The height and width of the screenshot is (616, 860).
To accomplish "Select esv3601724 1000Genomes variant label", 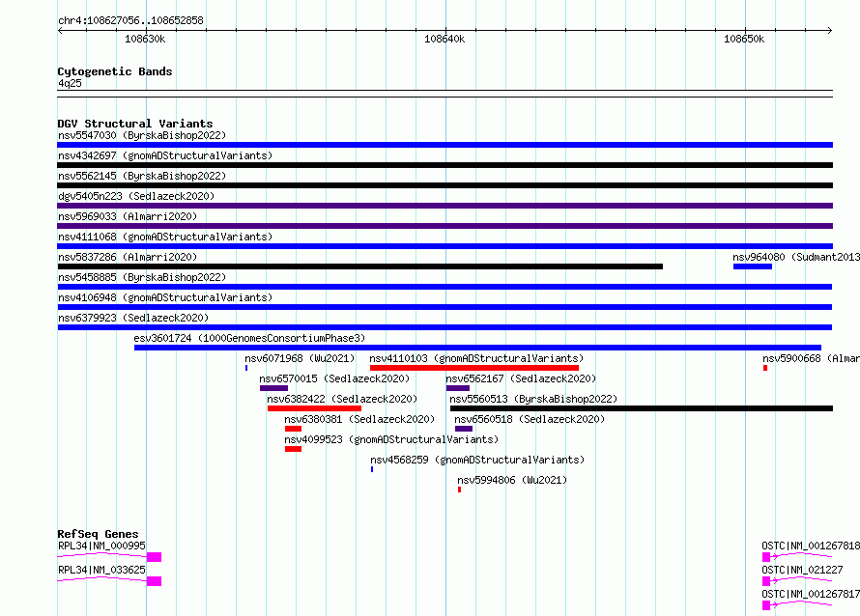I will [x=249, y=338].
